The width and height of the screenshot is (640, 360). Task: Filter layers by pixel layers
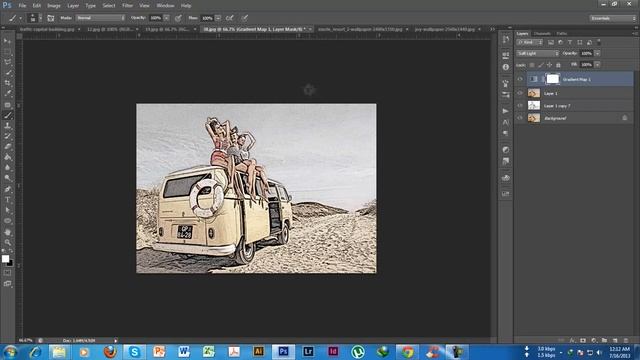tap(551, 42)
